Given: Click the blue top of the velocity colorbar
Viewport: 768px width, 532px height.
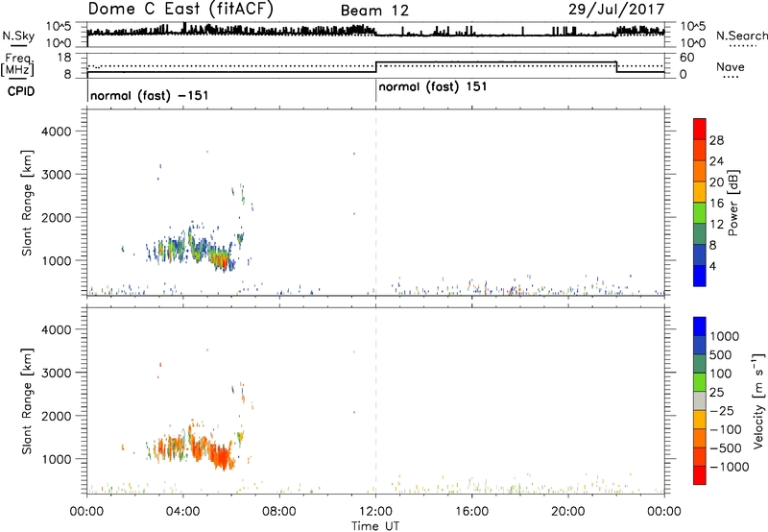Looking at the screenshot, I should coord(700,326).
